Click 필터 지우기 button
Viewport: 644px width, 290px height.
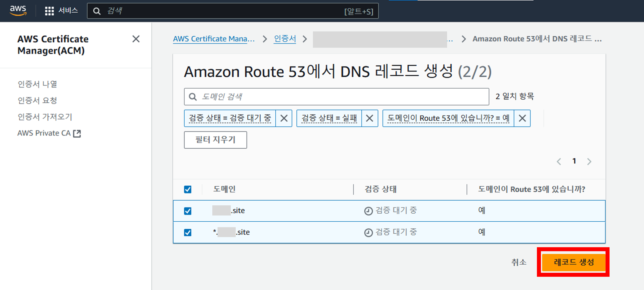(x=215, y=140)
